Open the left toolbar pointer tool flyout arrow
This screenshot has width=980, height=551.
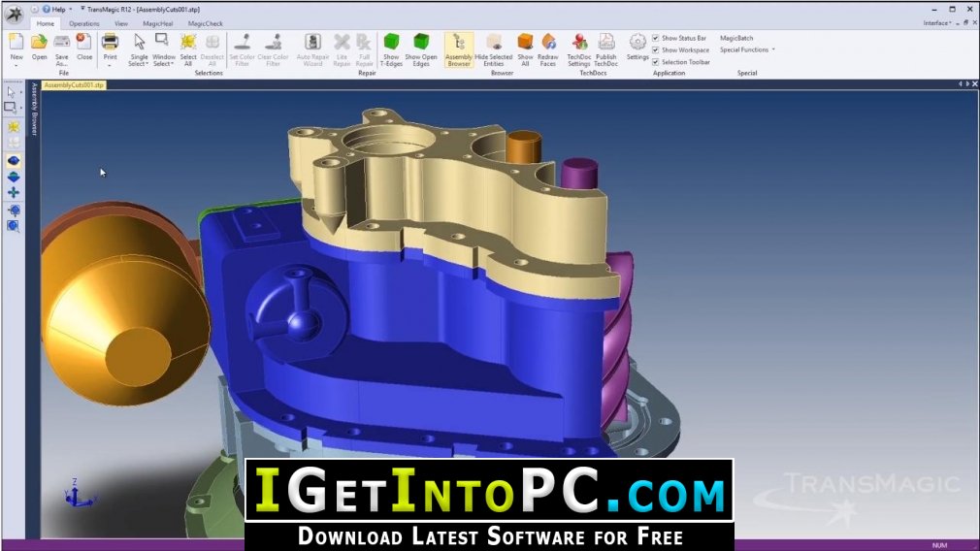20,92
